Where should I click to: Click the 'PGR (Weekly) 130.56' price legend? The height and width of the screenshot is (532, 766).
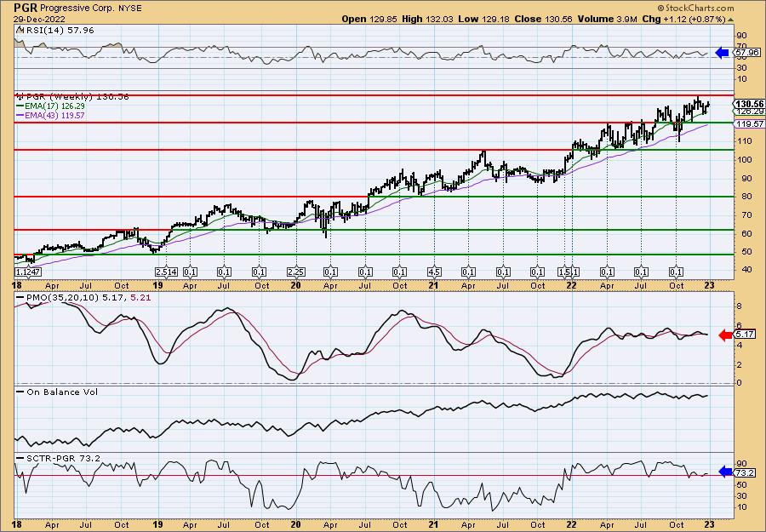(73, 97)
